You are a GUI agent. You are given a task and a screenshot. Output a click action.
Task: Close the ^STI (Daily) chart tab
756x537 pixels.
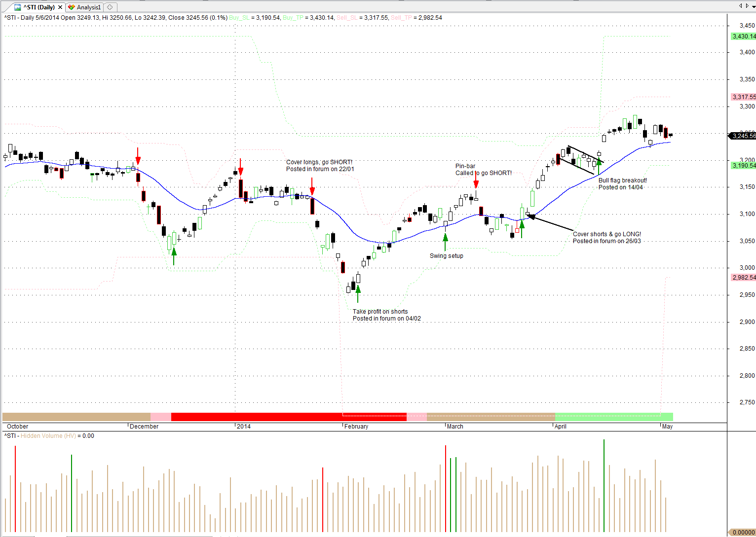(60, 7)
